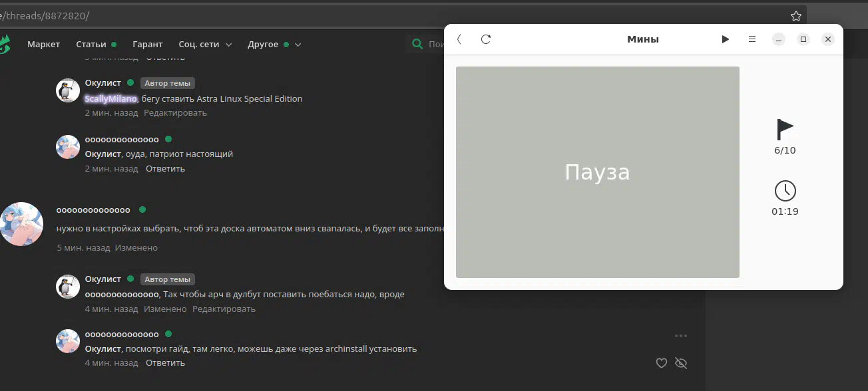Screen dimensions: 868x391
Task: Click the paused Пауза game board
Action: 597,172
